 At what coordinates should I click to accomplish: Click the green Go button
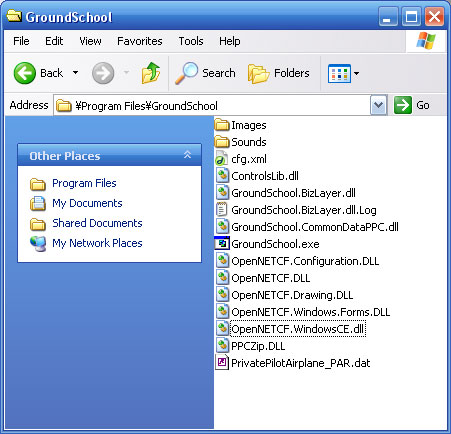[411, 105]
